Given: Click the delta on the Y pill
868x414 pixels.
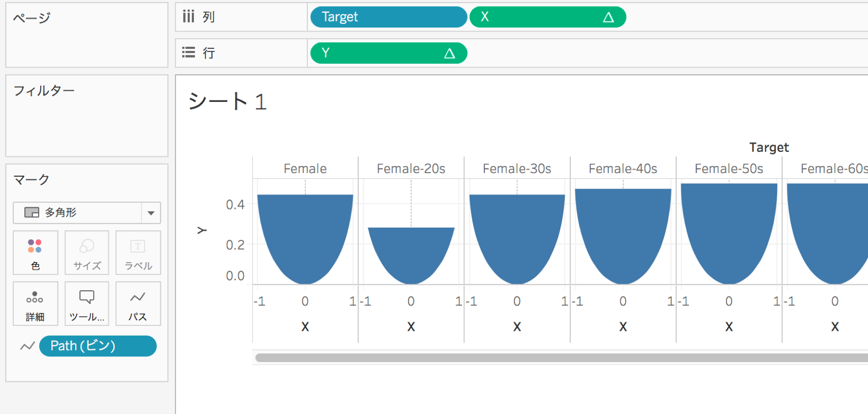Looking at the screenshot, I should pyautogui.click(x=449, y=53).
